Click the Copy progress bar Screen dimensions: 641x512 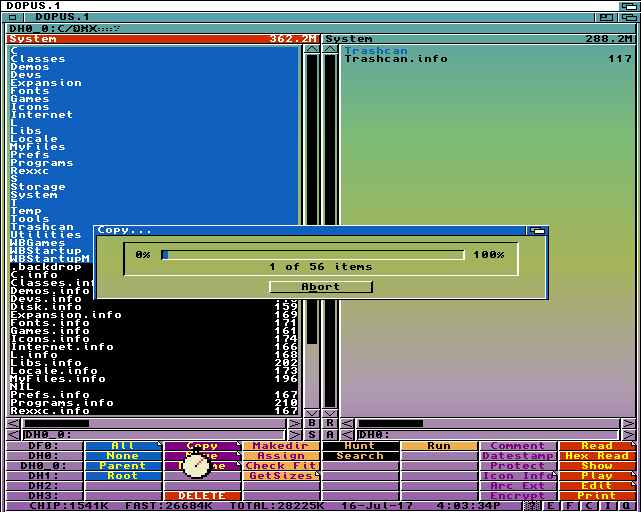[313, 255]
